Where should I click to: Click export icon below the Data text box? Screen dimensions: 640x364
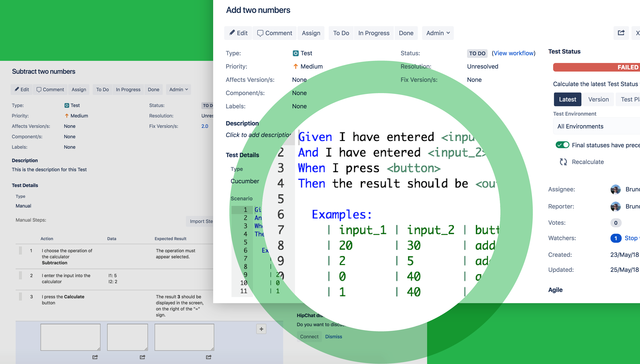pos(142,357)
